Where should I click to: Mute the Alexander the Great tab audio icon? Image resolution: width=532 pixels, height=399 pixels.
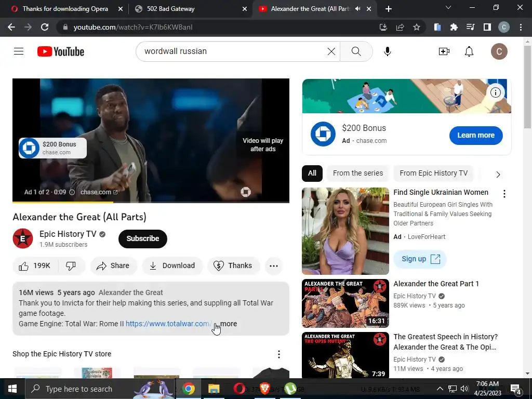pos(357,9)
